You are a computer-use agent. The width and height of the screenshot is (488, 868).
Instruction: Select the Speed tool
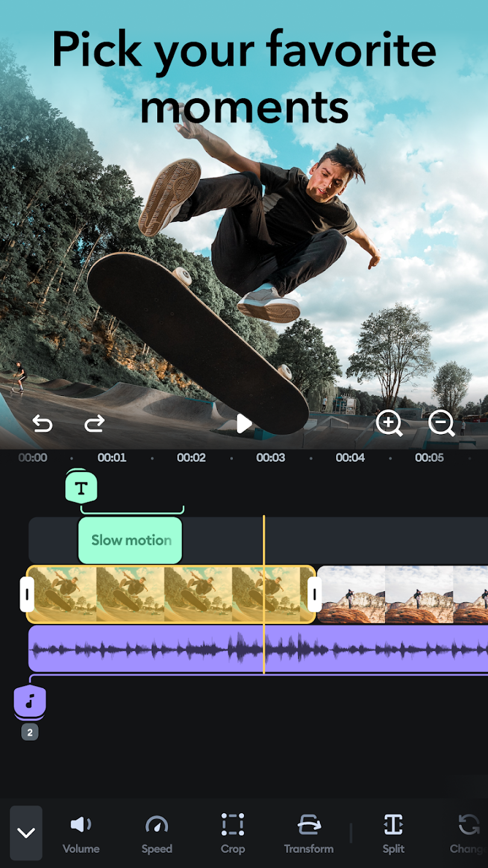[x=157, y=833]
